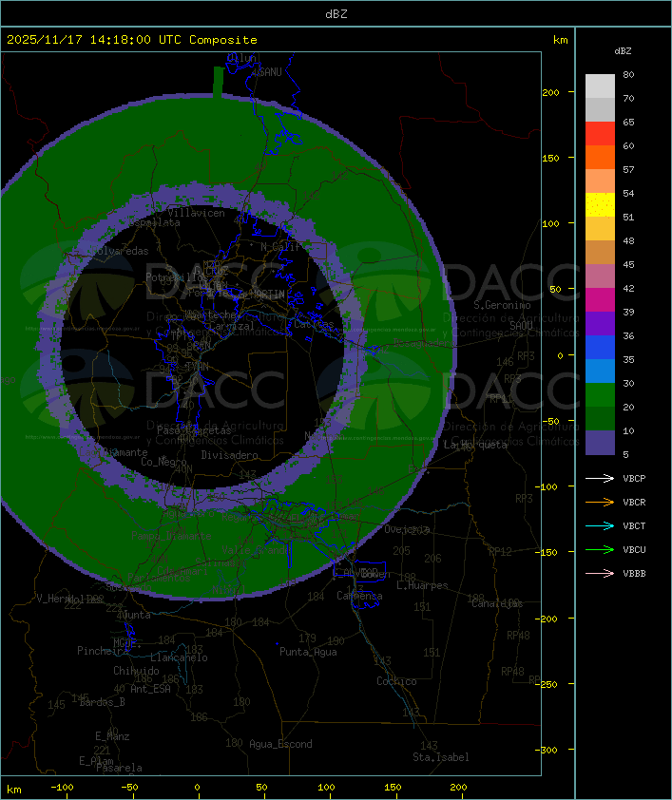Click the 5 value on the dBZ legend
The height and width of the screenshot is (800, 672).
[x=625, y=454]
